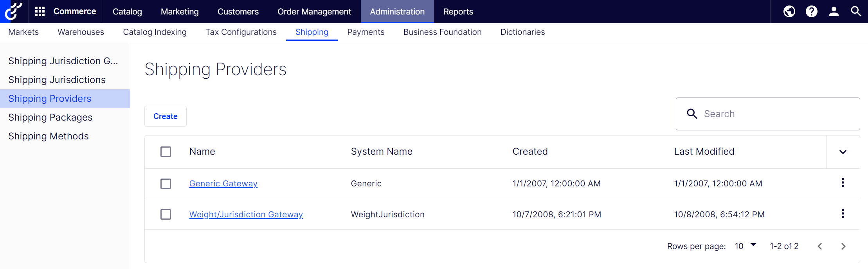Switch to the Warehouses tab
This screenshot has height=269, width=868.
81,32
